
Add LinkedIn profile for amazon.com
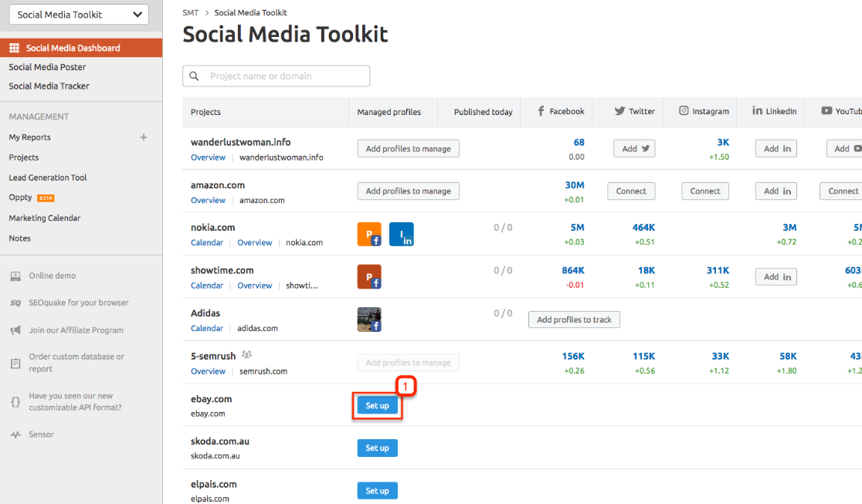point(776,191)
